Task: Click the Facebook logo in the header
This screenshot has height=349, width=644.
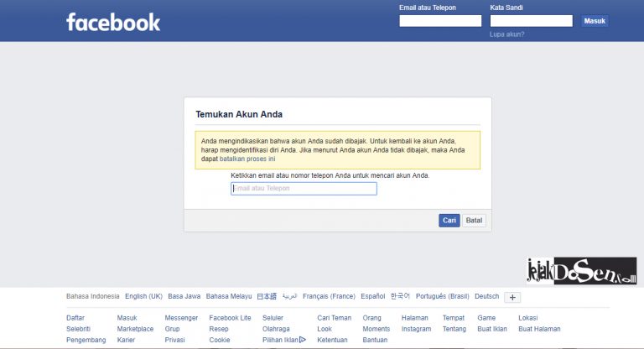Action: 113,22
